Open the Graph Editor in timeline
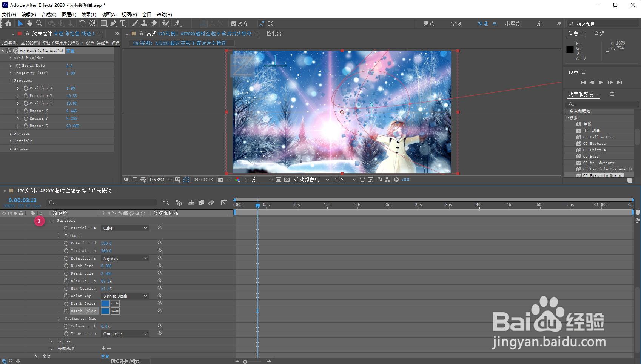 224,203
